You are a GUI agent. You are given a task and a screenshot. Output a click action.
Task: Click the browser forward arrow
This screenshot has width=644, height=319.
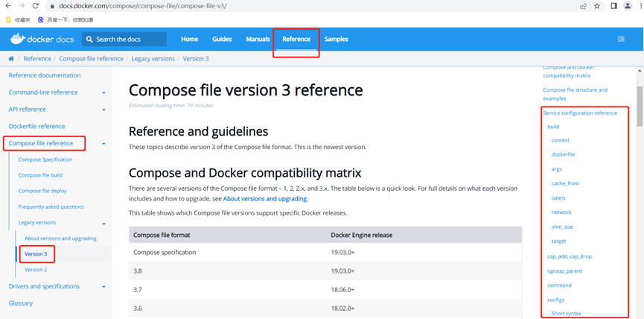pos(22,6)
